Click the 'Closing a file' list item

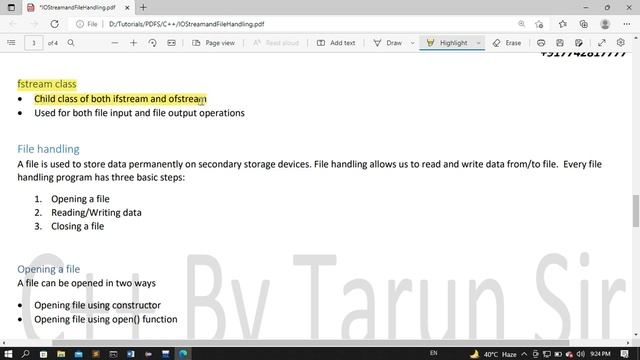(78, 227)
